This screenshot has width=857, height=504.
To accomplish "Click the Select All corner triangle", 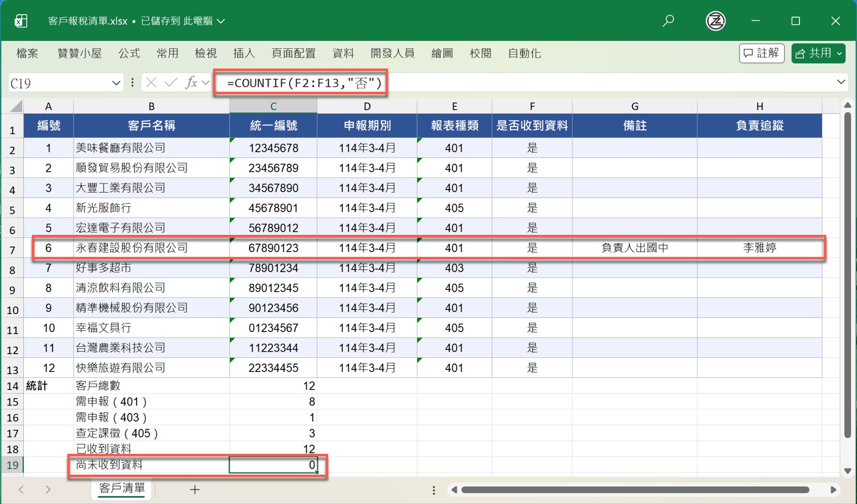I will click(16, 106).
